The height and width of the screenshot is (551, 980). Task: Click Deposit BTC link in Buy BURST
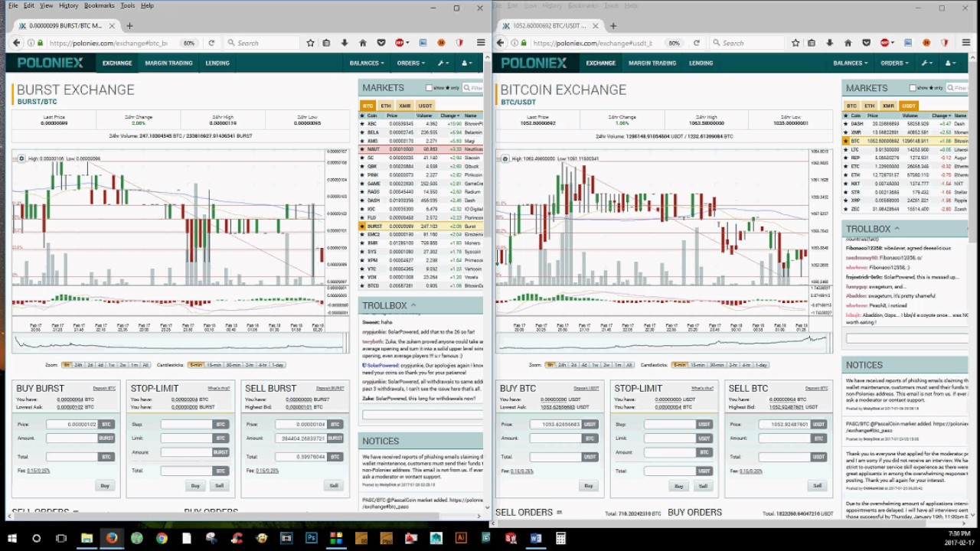(x=104, y=388)
